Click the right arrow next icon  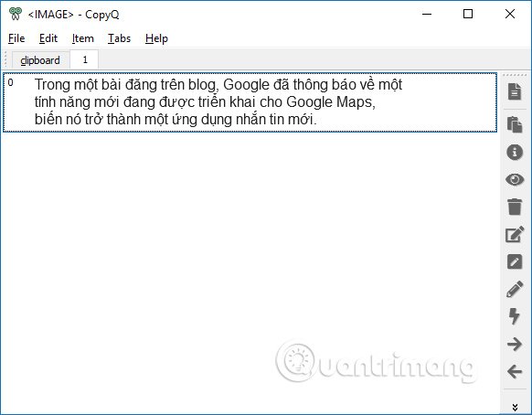(515, 344)
